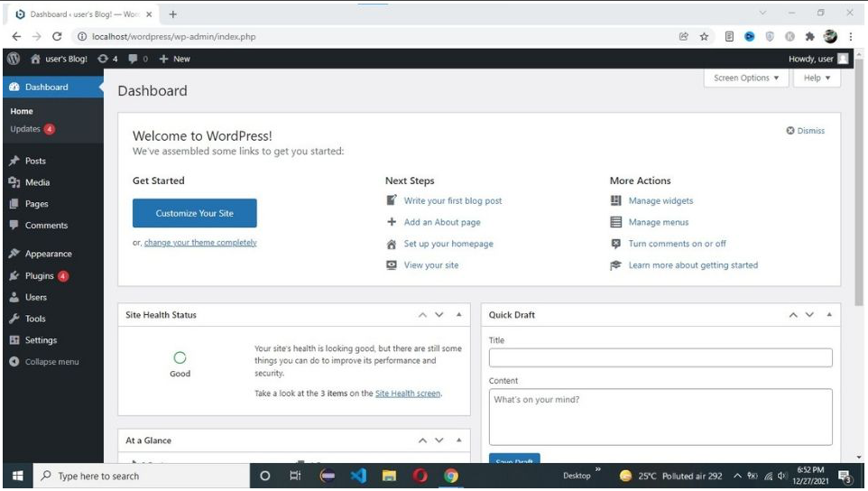Click the share page icon
The height and width of the screenshot is (491, 868).
click(684, 36)
